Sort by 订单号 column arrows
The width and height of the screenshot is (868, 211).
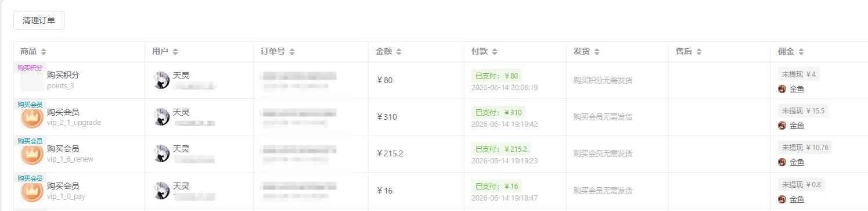(292, 52)
